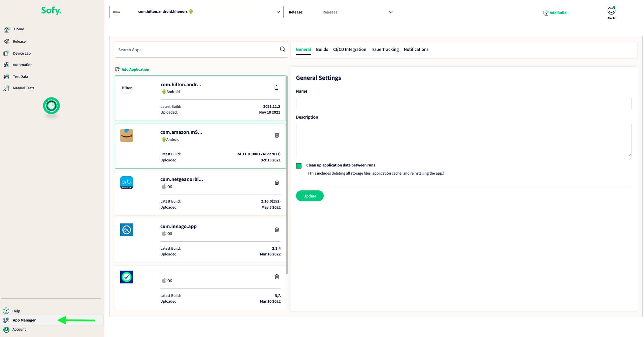Image resolution: width=644 pixels, height=337 pixels.
Task: Open the Manual Tests icon
Action: 6,88
